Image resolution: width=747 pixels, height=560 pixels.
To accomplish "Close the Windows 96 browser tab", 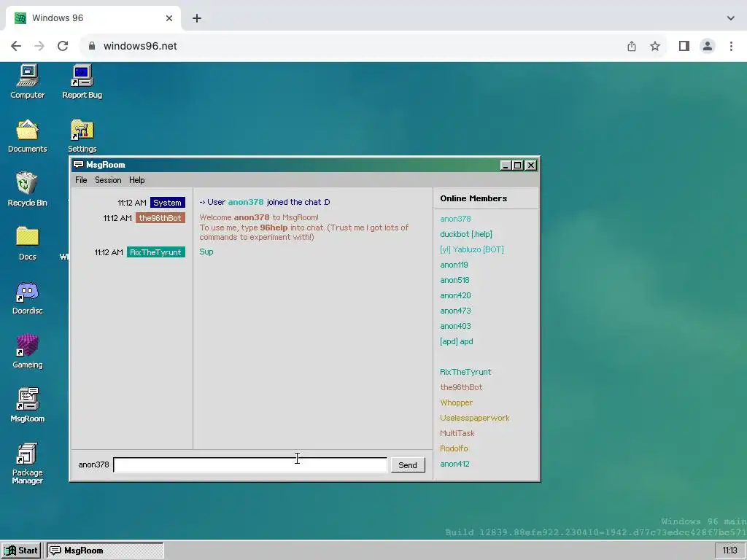I will click(x=169, y=18).
